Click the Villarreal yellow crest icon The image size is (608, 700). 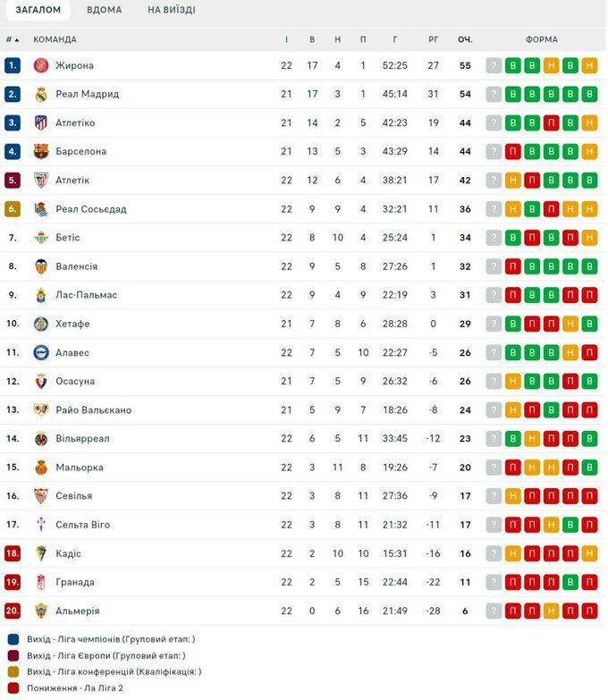(x=40, y=439)
